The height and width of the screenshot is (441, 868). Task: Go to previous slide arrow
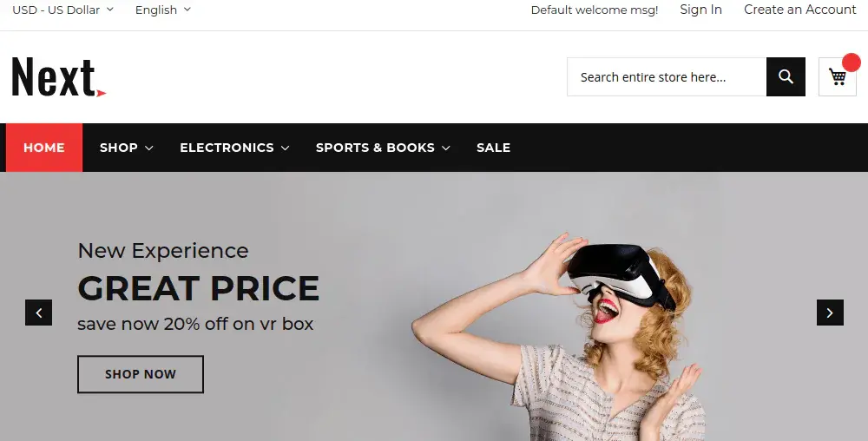[x=38, y=313]
